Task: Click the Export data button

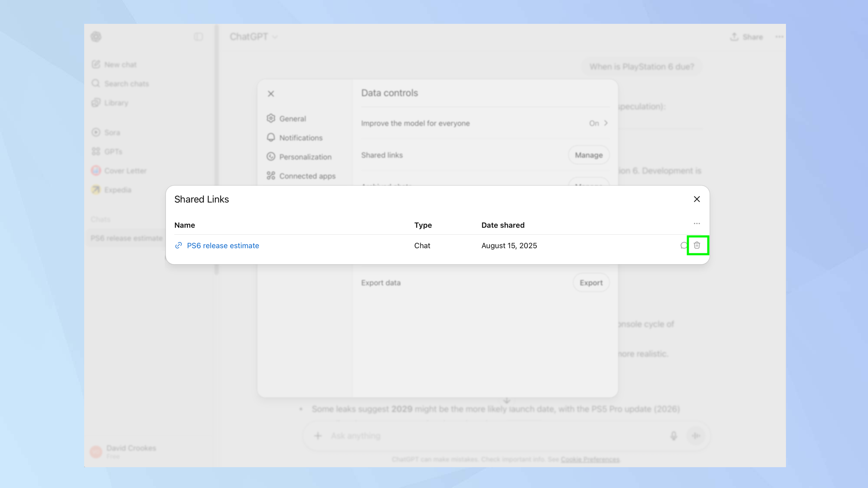Action: [591, 282]
